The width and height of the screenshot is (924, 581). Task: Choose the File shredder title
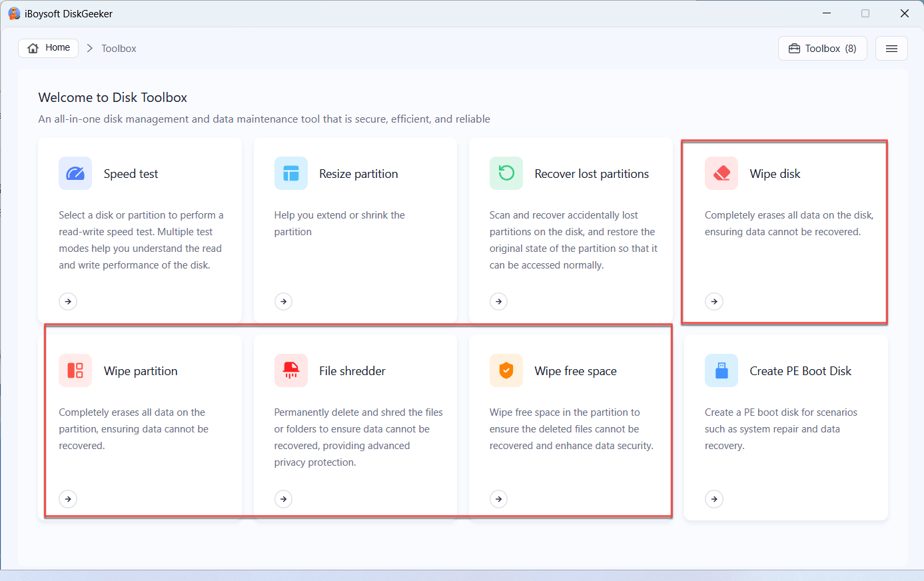click(x=352, y=371)
